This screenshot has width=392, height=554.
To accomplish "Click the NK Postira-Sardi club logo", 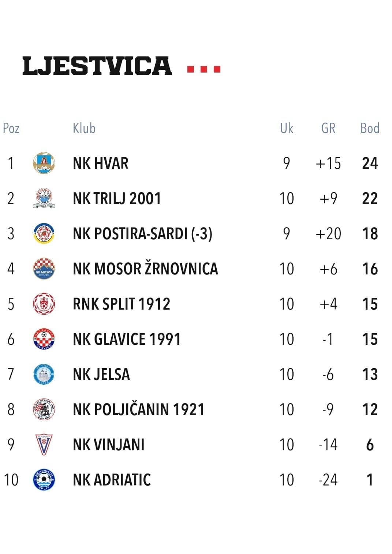I will [x=44, y=234].
